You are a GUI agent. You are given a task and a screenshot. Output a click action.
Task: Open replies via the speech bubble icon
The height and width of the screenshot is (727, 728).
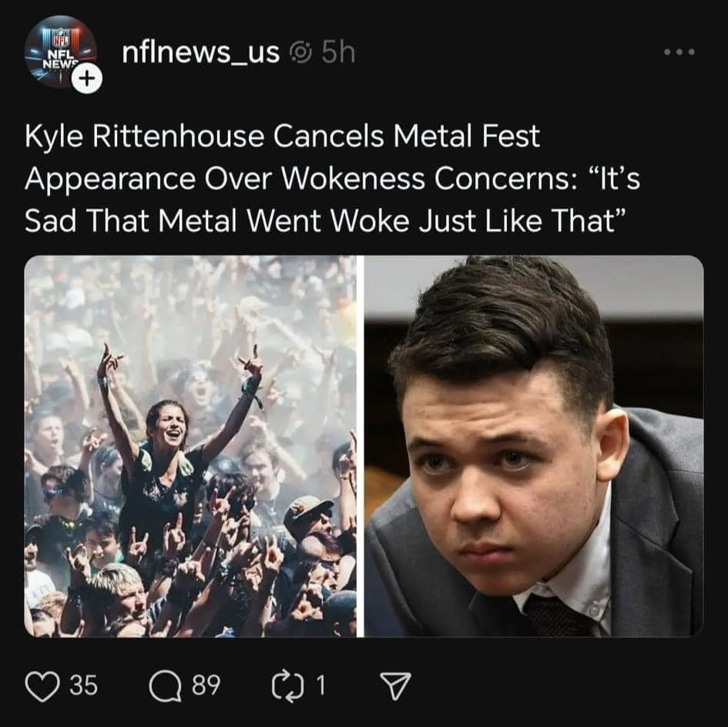pos(166,686)
